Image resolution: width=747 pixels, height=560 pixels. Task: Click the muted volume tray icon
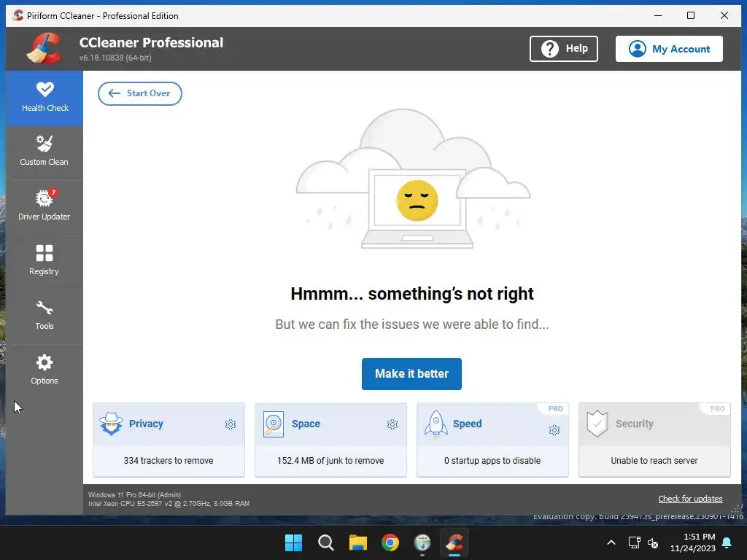pos(653,542)
